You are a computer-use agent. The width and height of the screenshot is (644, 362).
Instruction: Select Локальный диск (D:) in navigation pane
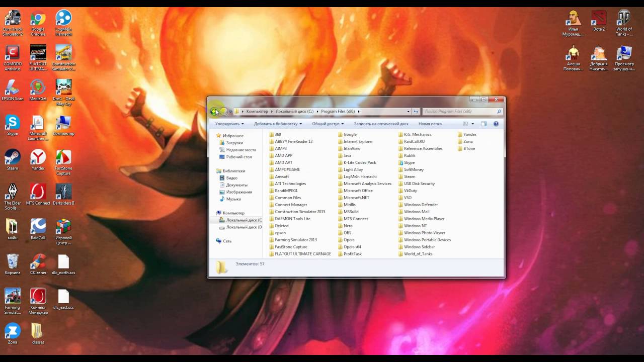point(240,227)
